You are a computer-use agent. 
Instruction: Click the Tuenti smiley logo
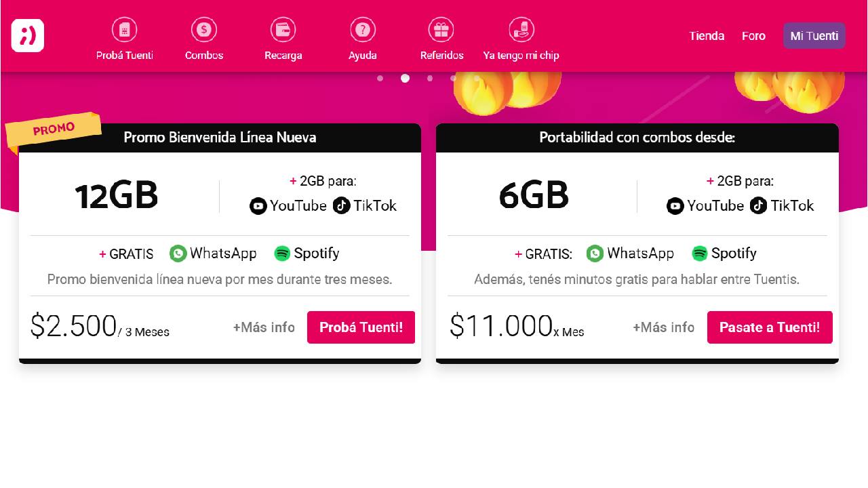[x=28, y=35]
